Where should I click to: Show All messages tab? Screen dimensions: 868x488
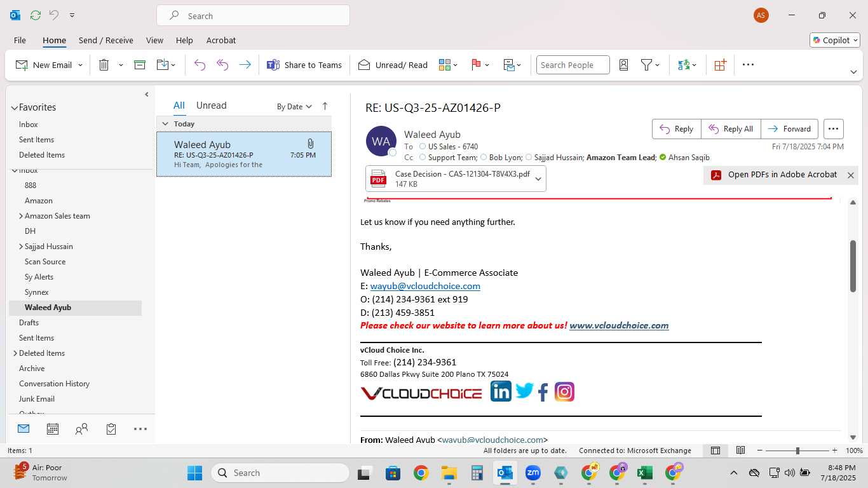pos(179,105)
